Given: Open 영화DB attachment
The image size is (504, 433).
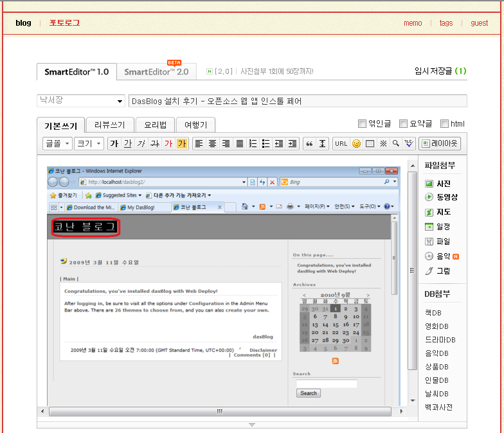Looking at the screenshot, I should tap(437, 326).
